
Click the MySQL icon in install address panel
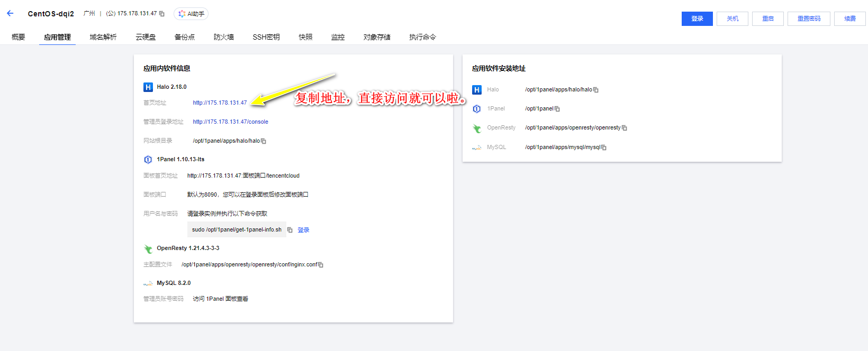[x=477, y=147]
